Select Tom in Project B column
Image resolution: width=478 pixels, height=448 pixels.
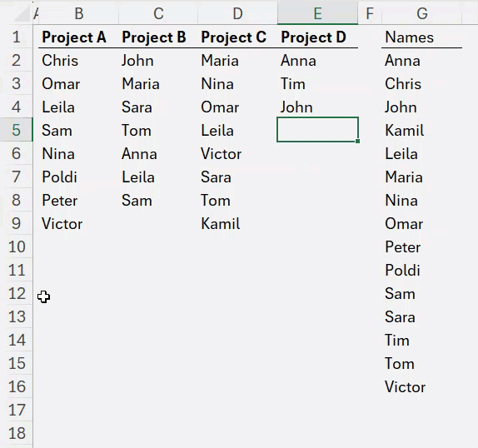[137, 131]
